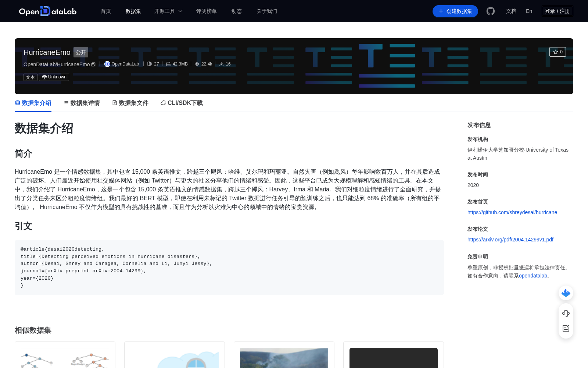Open the 文档 link in header
Screen dimensions: 588x368
[x=511, y=11]
